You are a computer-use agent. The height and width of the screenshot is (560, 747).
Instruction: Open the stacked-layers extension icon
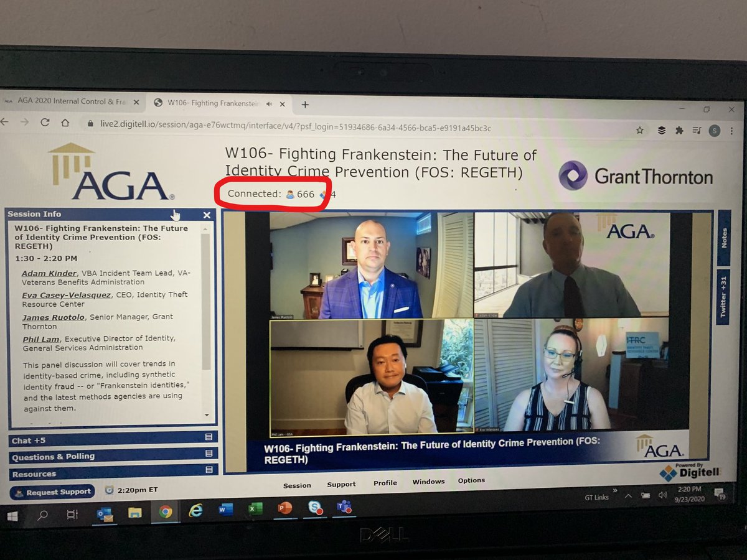pos(661,130)
